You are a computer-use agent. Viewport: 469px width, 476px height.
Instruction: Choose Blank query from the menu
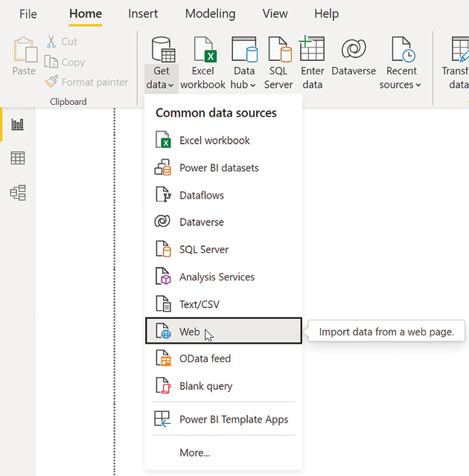click(x=223, y=386)
